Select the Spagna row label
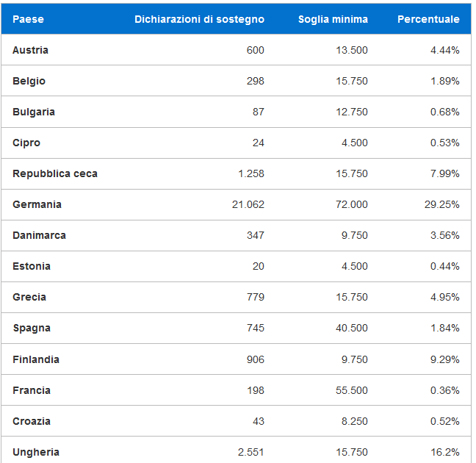Screen dimensions: 476x463 tap(32, 329)
